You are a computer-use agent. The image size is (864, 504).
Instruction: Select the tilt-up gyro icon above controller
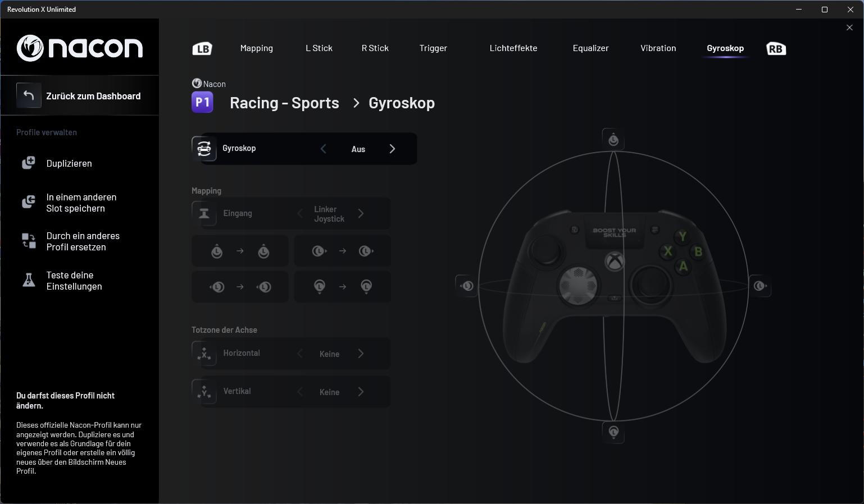613,140
